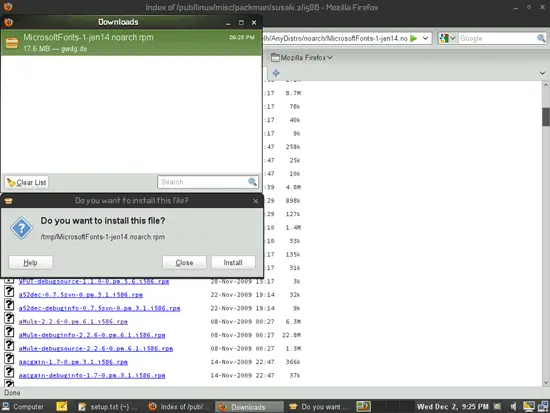This screenshot has width=550, height=413.
Task: Click the volume speaker icon in system tray
Action: [513, 407]
